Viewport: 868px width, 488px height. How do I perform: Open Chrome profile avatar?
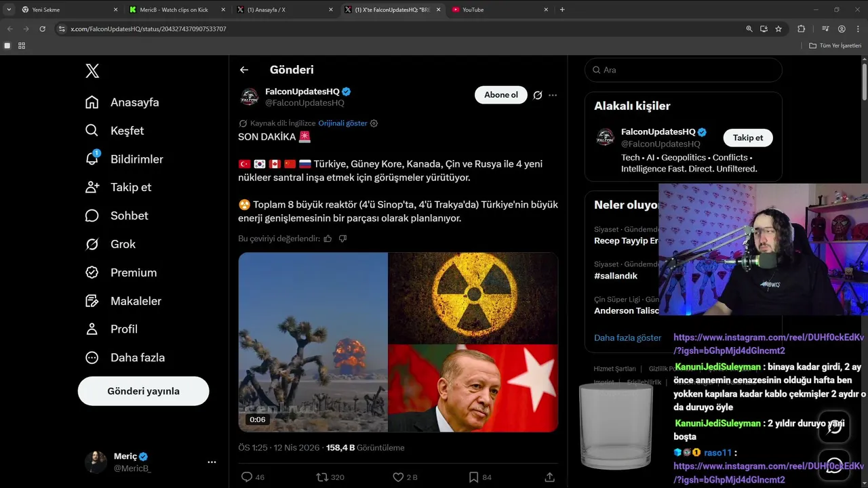[842, 29]
